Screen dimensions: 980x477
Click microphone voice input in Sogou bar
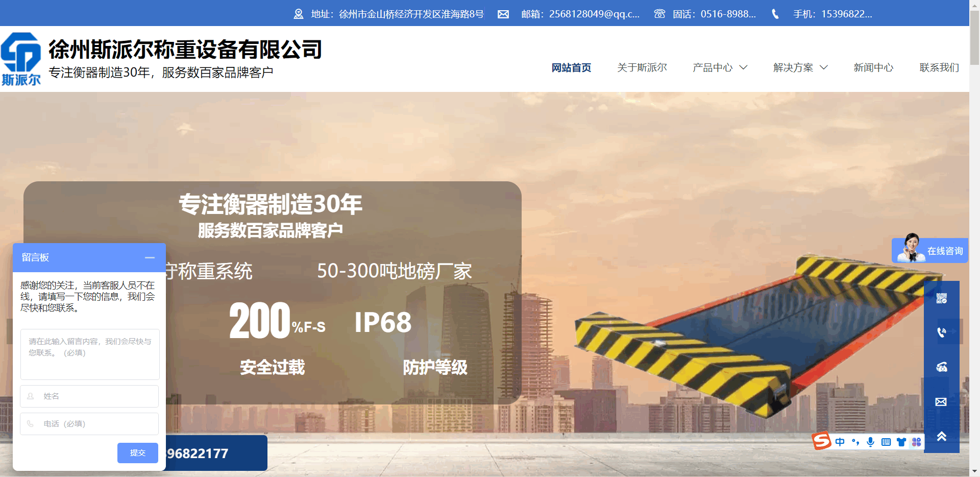(x=871, y=442)
